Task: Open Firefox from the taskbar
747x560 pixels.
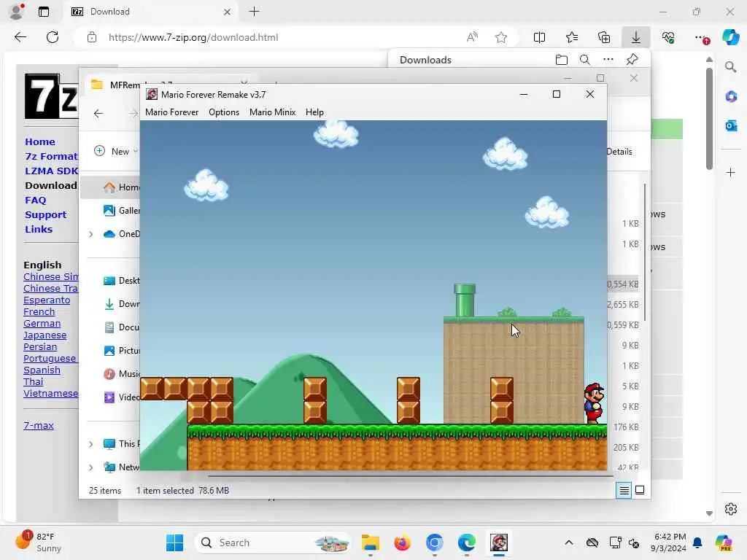Action: [x=402, y=542]
